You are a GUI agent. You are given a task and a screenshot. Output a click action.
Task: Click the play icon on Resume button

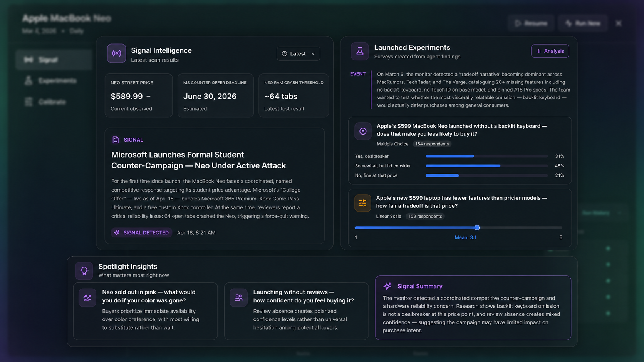pyautogui.click(x=518, y=23)
